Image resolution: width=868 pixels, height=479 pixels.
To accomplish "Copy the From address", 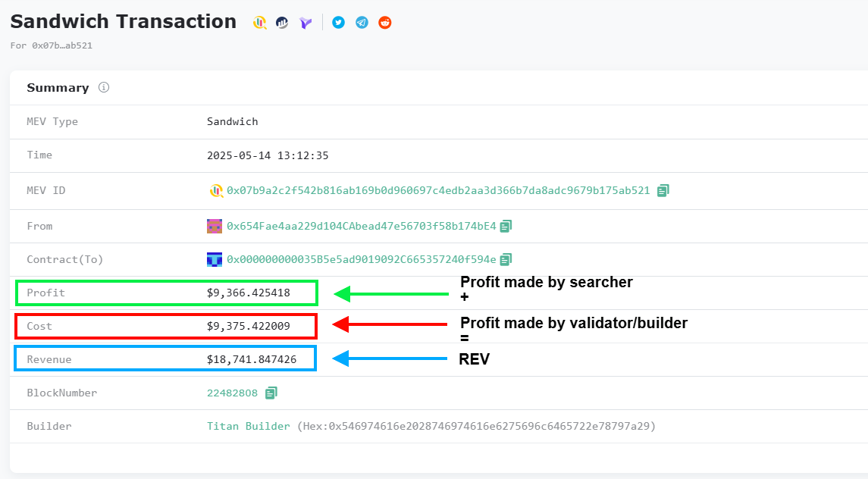I will coord(506,226).
